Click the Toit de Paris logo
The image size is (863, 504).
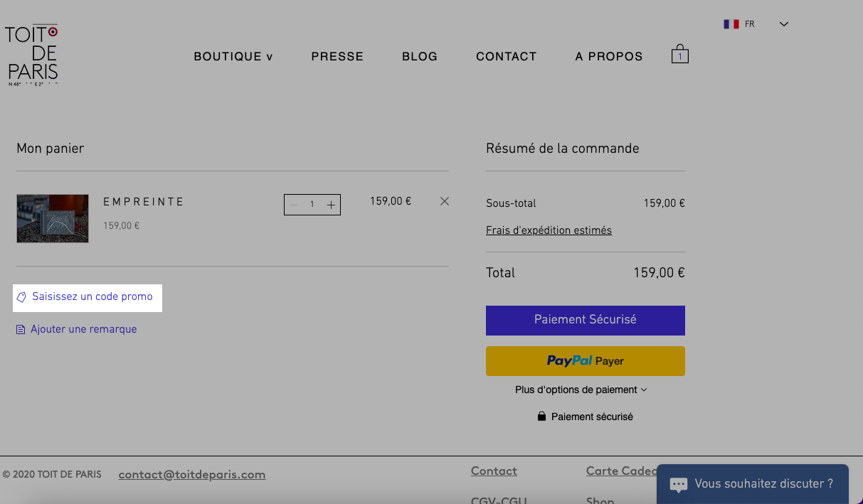coord(31,55)
